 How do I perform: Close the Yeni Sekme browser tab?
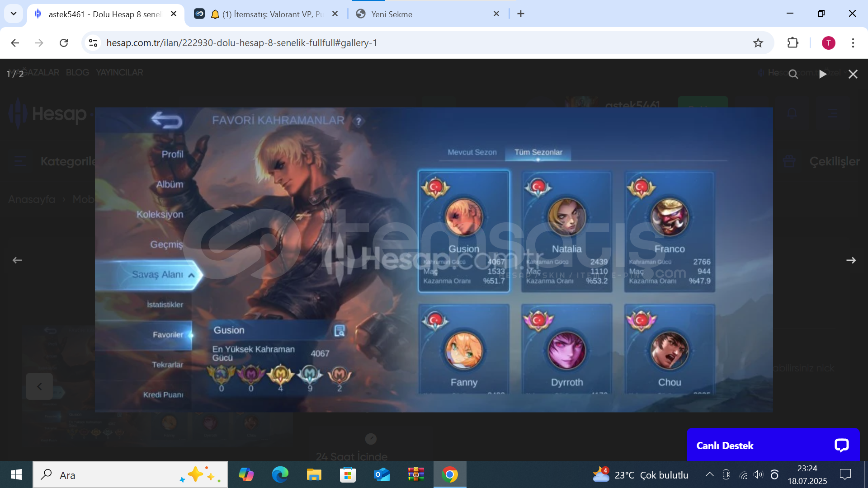[496, 14]
